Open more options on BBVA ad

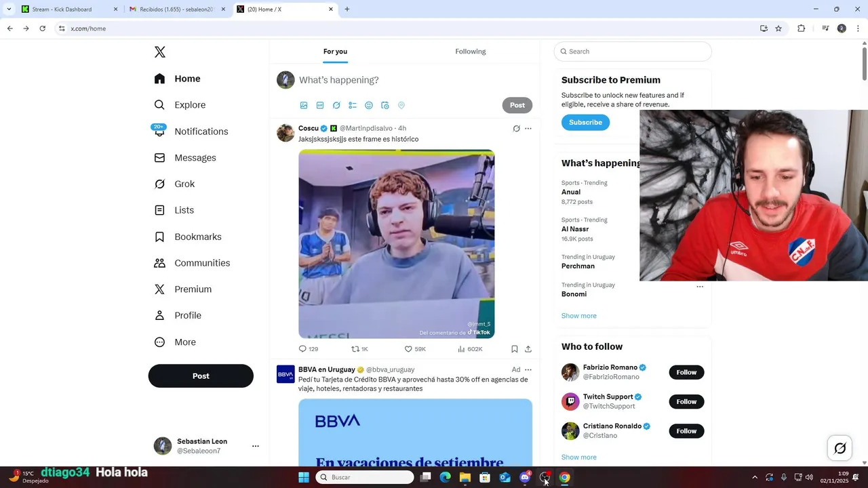[528, 369]
